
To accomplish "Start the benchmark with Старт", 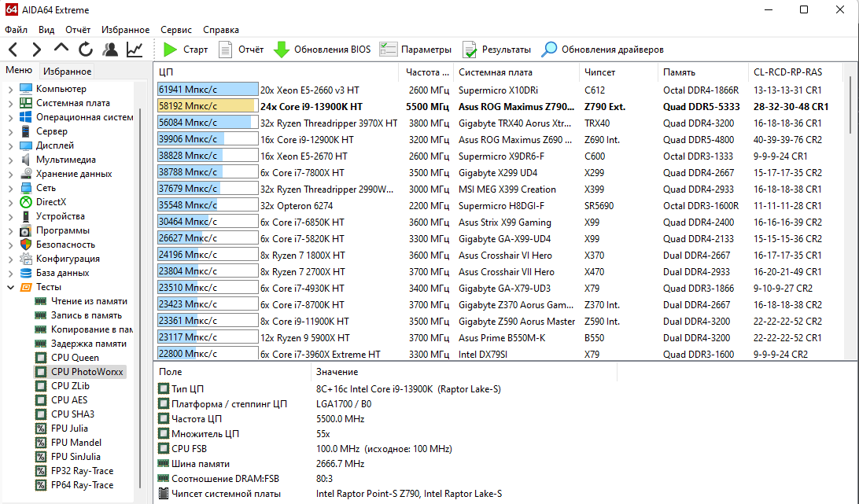I will [x=186, y=50].
